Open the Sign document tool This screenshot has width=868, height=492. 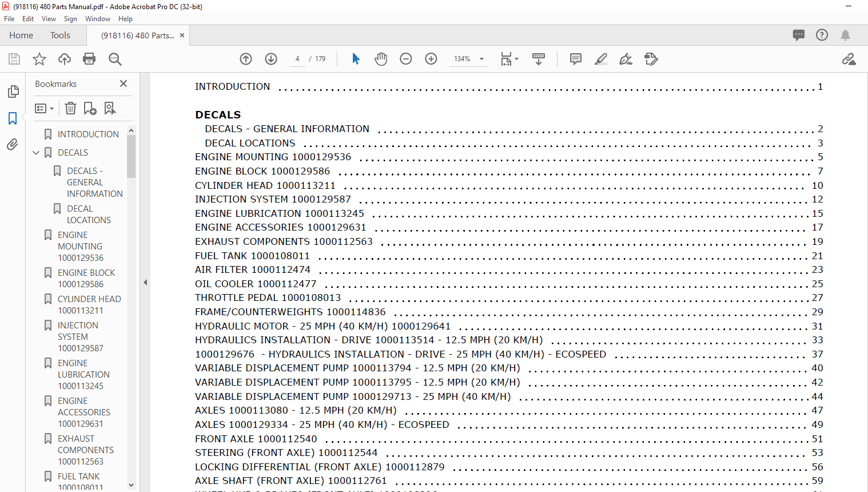point(626,59)
